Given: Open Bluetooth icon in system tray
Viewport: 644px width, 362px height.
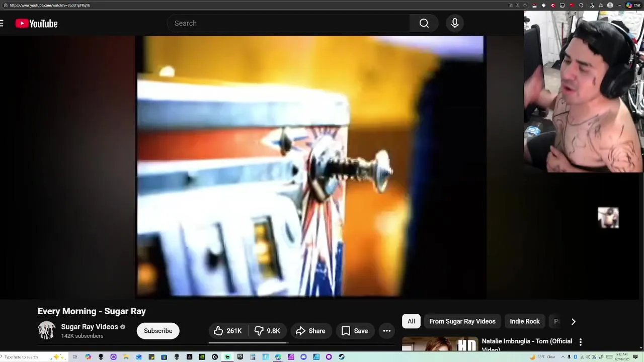Looking at the screenshot, I should point(576,357).
